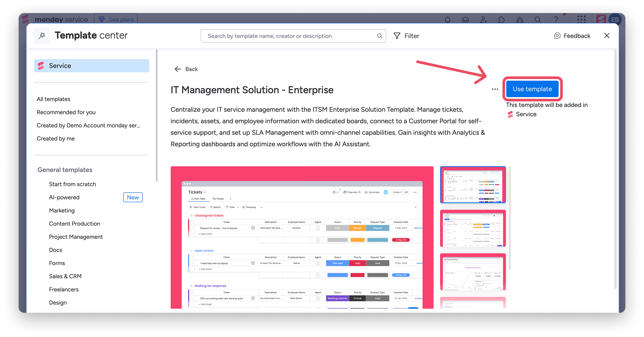Open the products switcher grid icon
Viewport: 644px width, 337px height.
click(581, 19)
